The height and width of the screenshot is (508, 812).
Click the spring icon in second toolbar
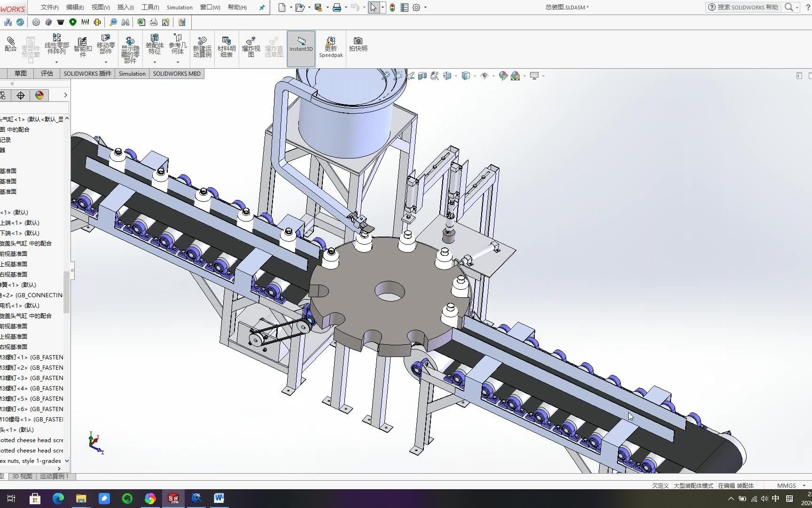85,22
